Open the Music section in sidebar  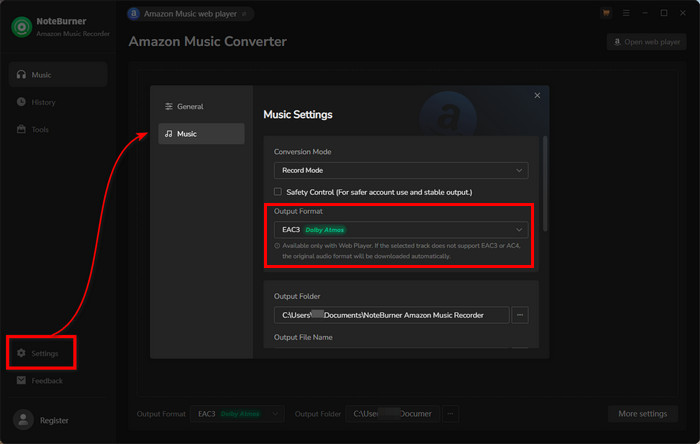coord(58,75)
